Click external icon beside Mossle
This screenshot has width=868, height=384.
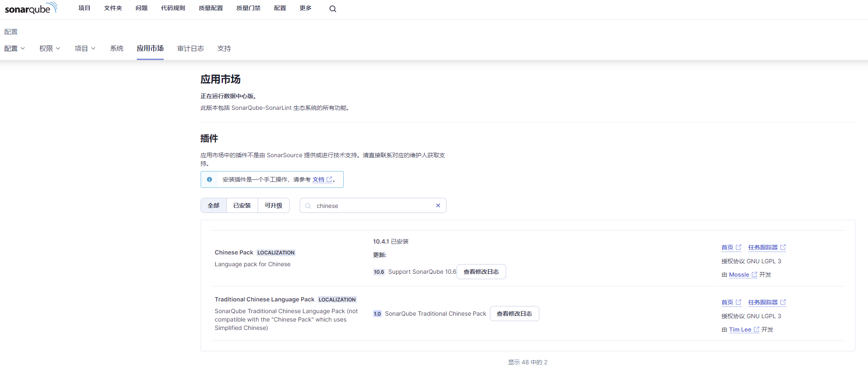tap(754, 275)
